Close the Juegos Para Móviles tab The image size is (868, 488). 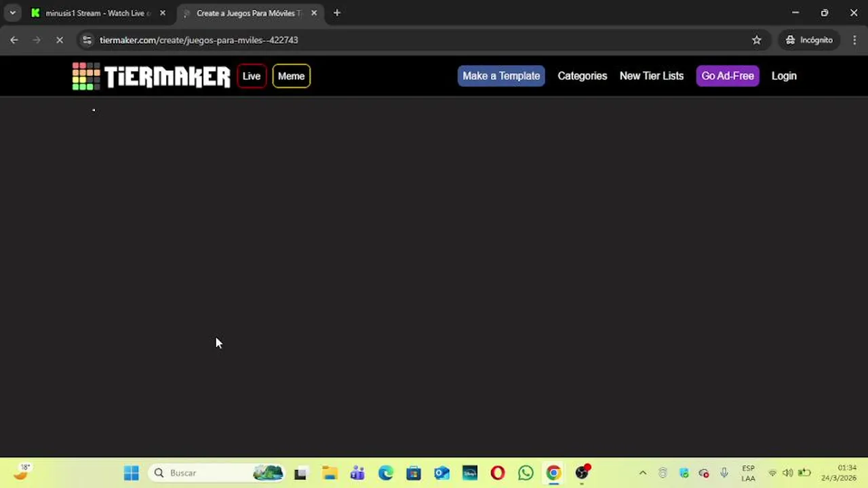point(314,13)
